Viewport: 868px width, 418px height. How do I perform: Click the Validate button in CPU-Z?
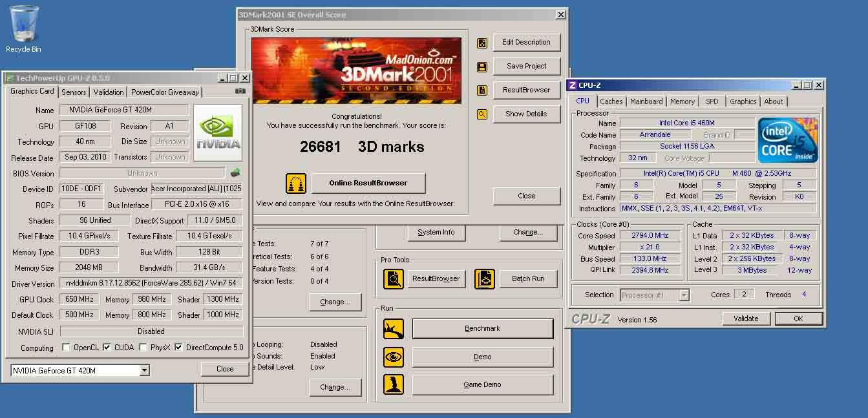click(x=746, y=319)
